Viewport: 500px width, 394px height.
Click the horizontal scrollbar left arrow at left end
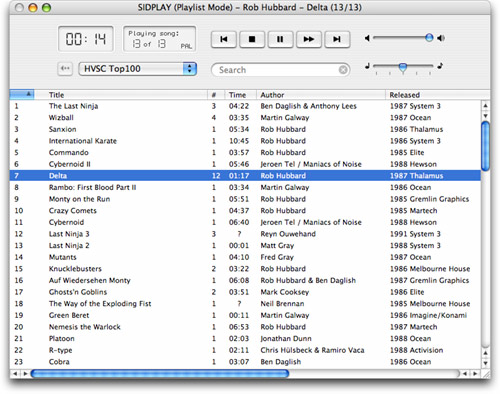point(15,374)
